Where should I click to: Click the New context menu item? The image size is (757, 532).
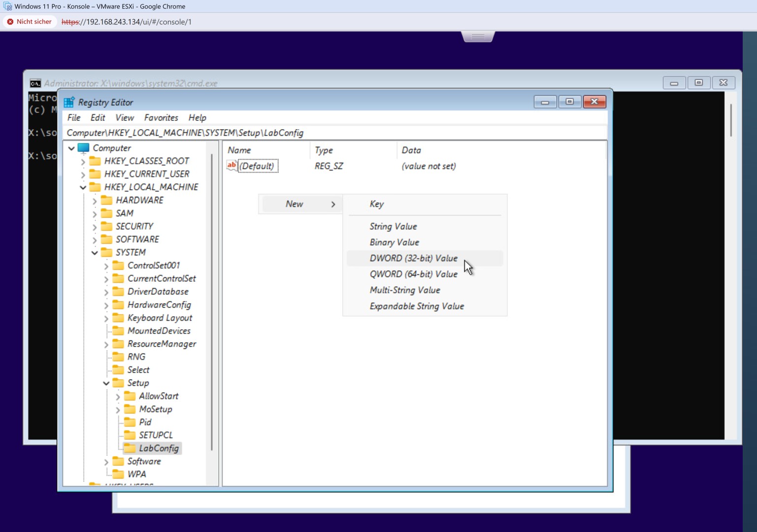coord(301,204)
